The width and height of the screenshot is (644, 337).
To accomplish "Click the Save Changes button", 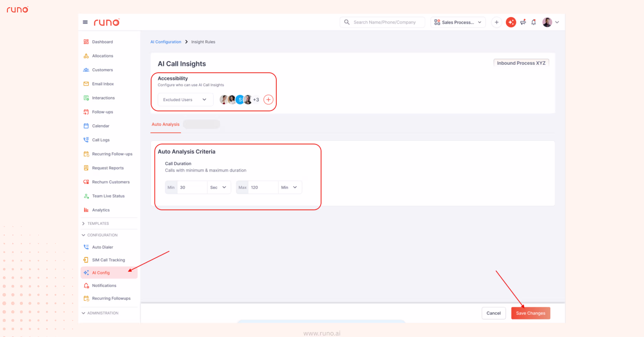I will pyautogui.click(x=530, y=313).
